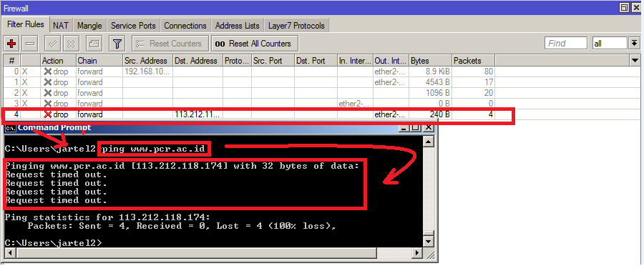The width and height of the screenshot is (644, 266).
Task: Select rule 1 showing 4543 B
Action: pyautogui.click(x=249, y=82)
